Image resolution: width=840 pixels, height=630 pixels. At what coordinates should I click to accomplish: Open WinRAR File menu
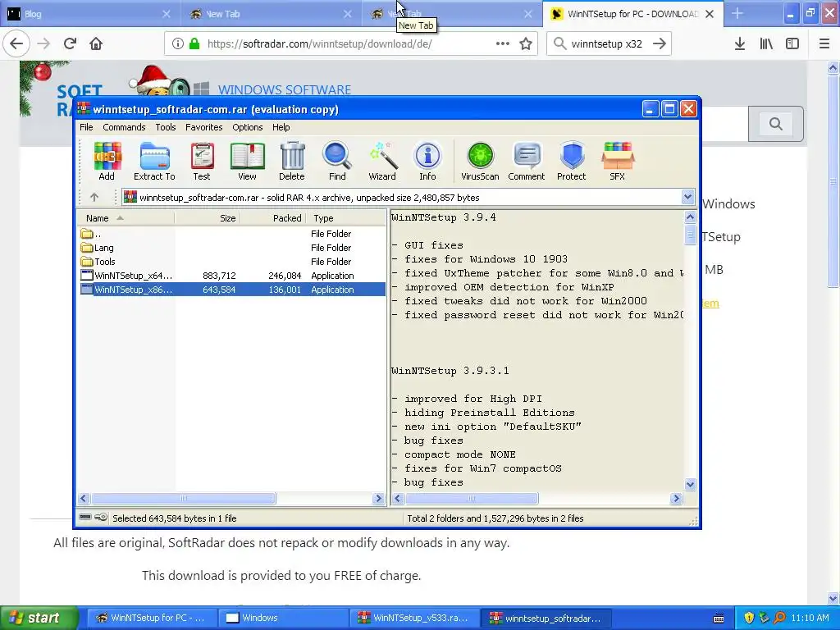click(x=86, y=127)
